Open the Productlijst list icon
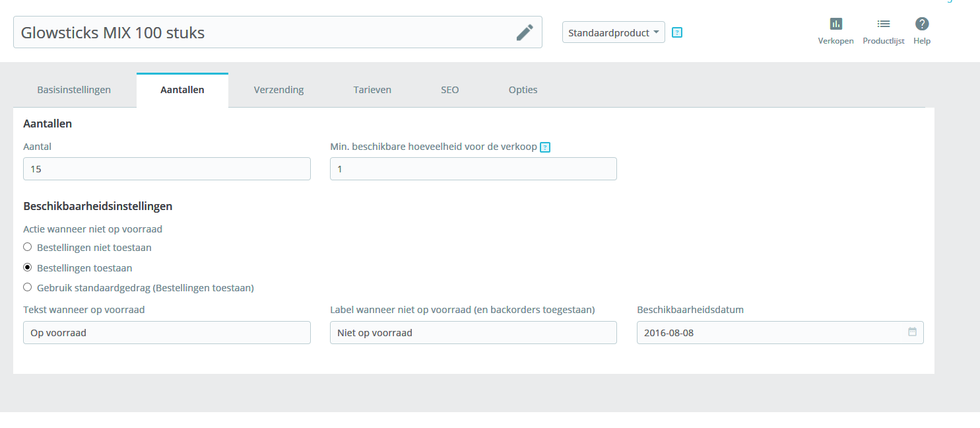Viewport: 980px width, 428px height. click(x=884, y=24)
